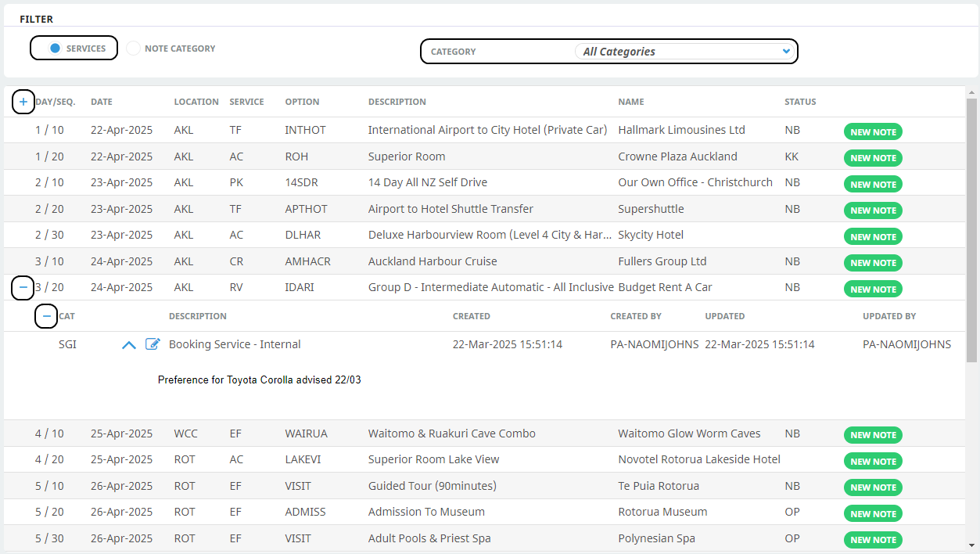This screenshot has width=980, height=554.
Task: Create new note for Skycity Hotel
Action: pyautogui.click(x=873, y=237)
